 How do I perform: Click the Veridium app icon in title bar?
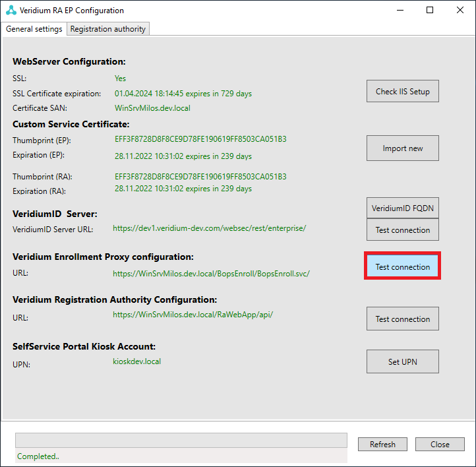coord(11,11)
